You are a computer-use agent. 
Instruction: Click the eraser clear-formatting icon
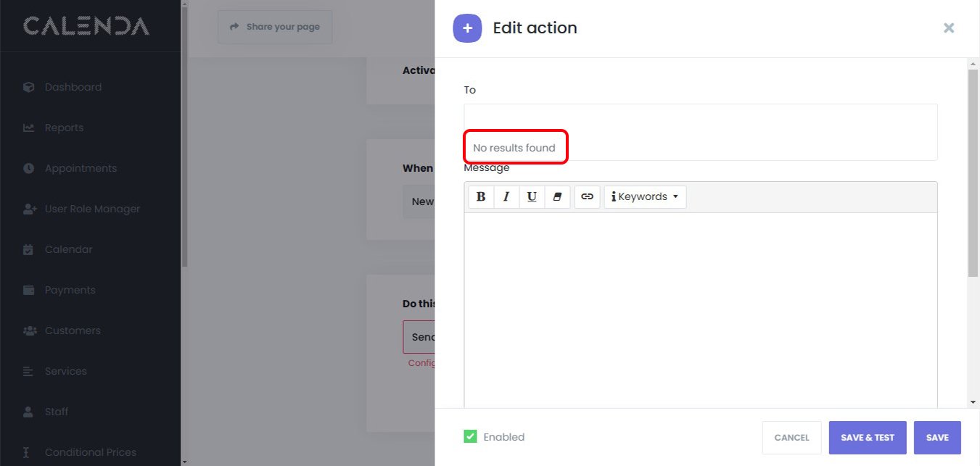[x=557, y=196]
